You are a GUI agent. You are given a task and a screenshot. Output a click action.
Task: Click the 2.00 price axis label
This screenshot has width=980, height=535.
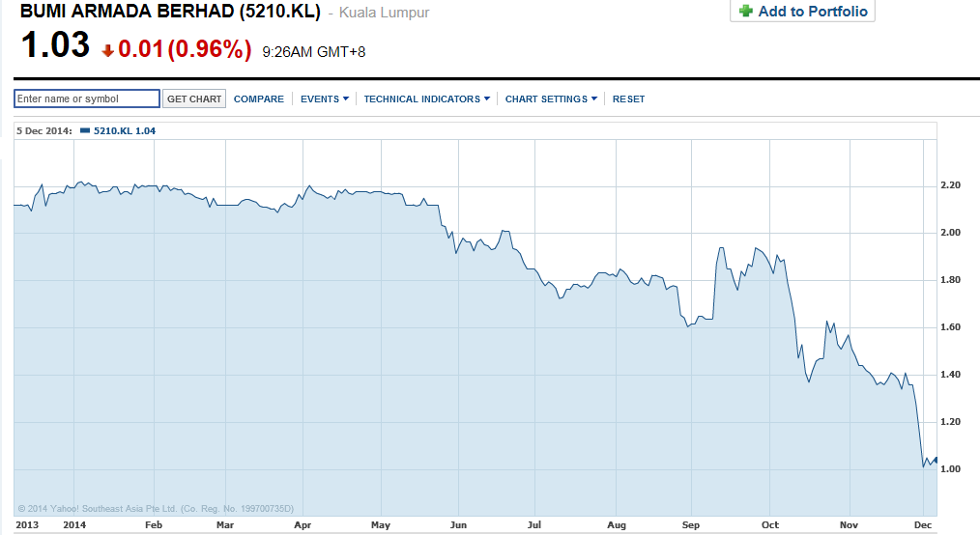coord(950,232)
